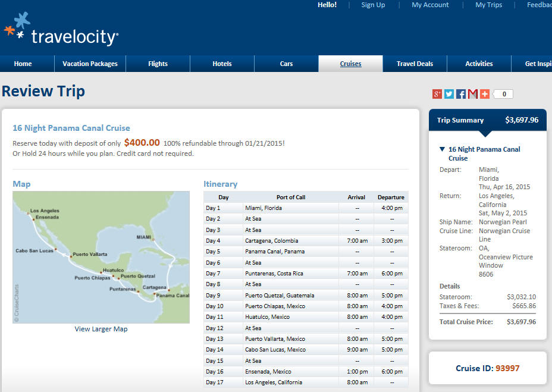Click the orange plus share icon
552x392 pixels.
pos(485,94)
